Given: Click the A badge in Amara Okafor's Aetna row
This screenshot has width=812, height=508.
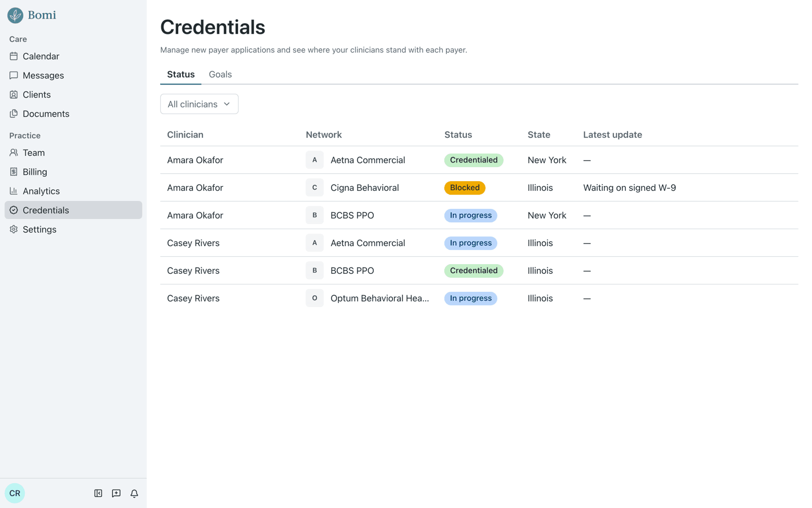Looking at the screenshot, I should pyautogui.click(x=315, y=160).
